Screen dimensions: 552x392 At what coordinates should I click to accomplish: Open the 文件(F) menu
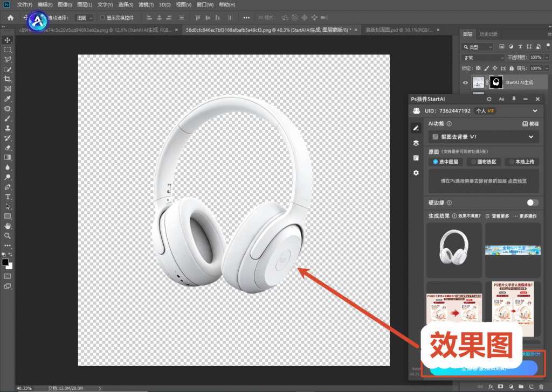point(24,4)
